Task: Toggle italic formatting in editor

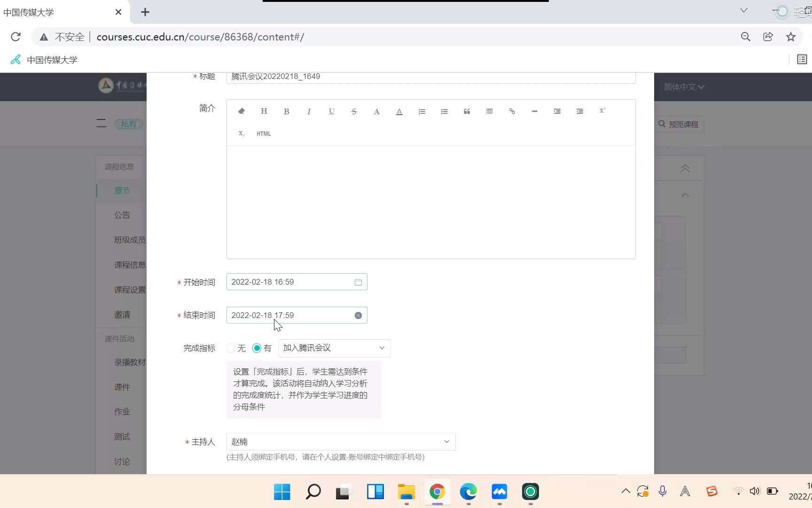Action: pyautogui.click(x=309, y=111)
